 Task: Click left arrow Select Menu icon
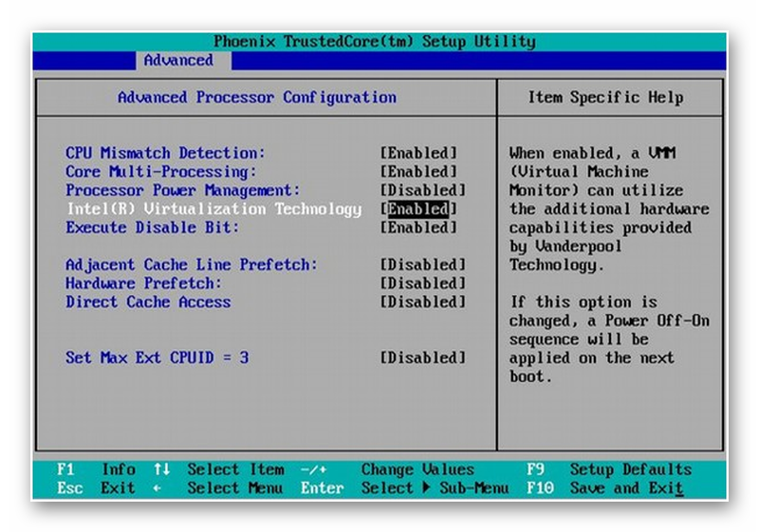click(x=157, y=488)
